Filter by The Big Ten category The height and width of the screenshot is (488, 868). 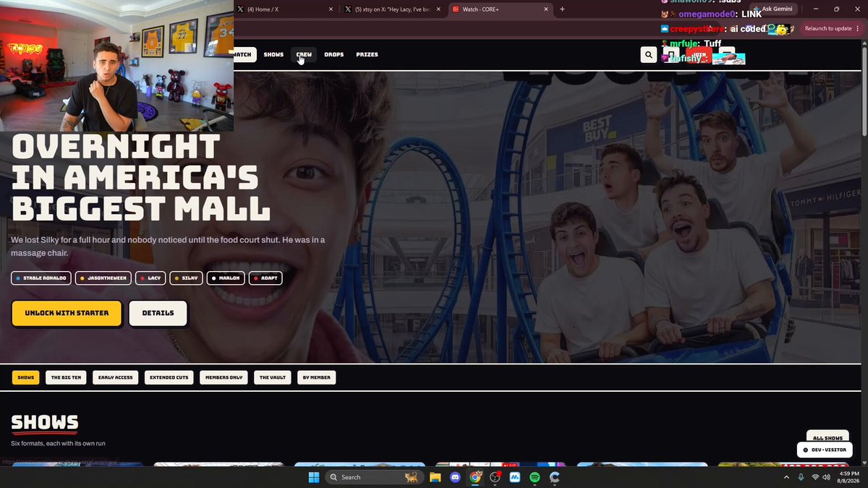pos(66,377)
